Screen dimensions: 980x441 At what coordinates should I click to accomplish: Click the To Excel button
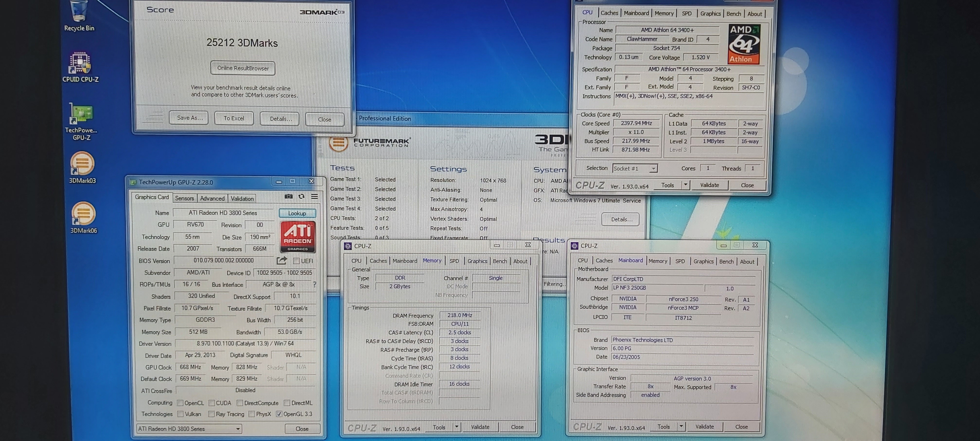coord(234,119)
